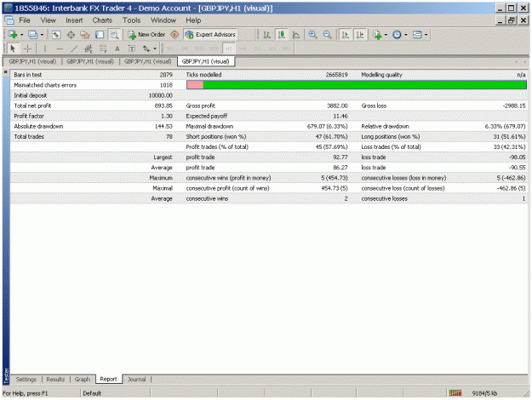Select the Text Label tool
The width and height of the screenshot is (532, 400).
pyautogui.click(x=132, y=49)
